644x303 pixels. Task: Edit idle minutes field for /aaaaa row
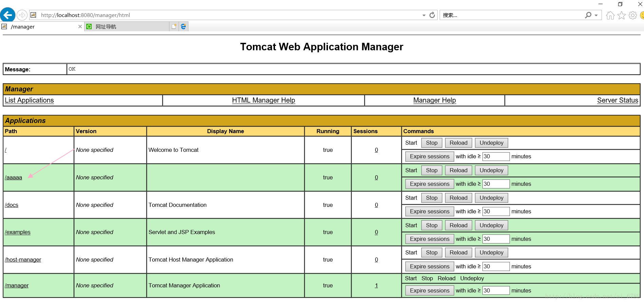point(496,184)
